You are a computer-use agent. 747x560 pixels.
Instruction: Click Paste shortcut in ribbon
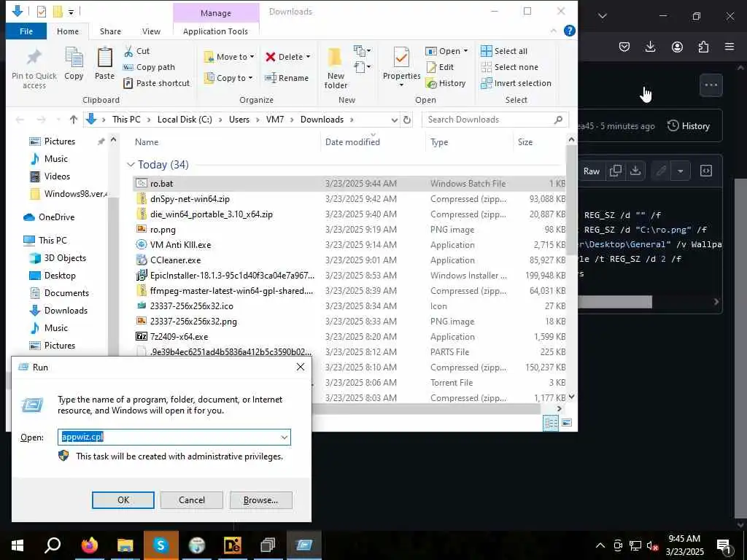click(x=156, y=83)
